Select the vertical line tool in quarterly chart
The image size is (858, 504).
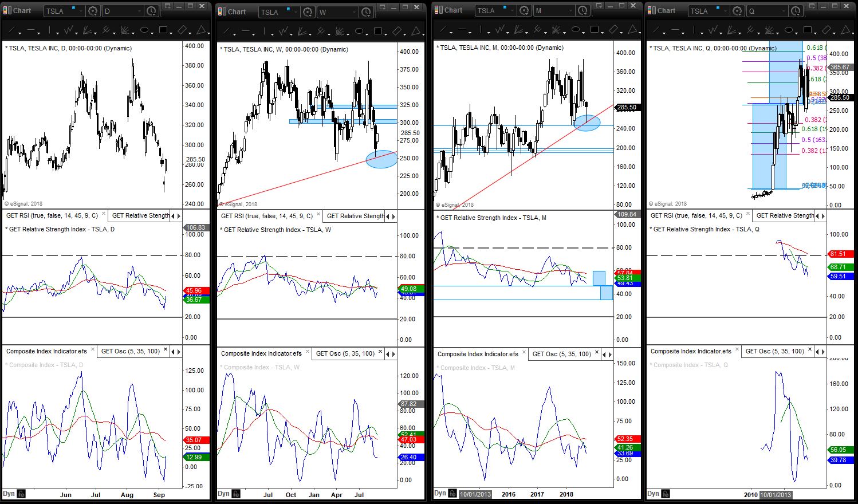click(x=695, y=30)
